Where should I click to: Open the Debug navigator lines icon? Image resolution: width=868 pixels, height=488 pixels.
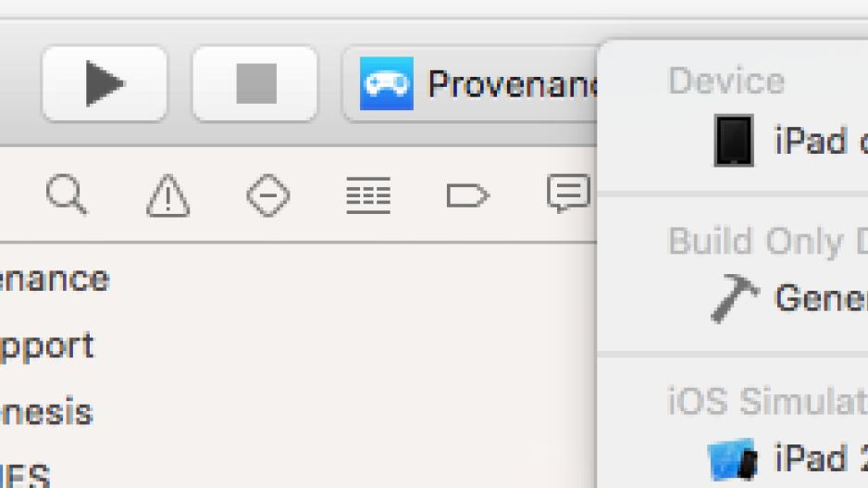click(368, 195)
